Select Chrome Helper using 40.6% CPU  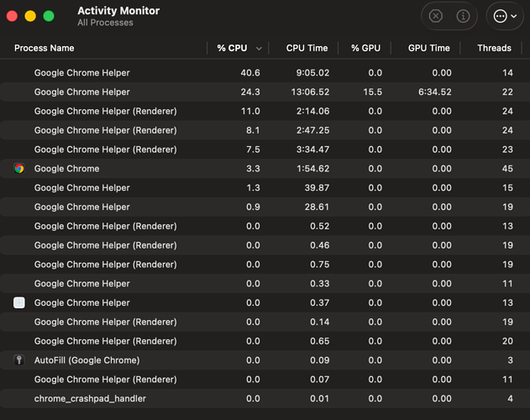pos(82,73)
